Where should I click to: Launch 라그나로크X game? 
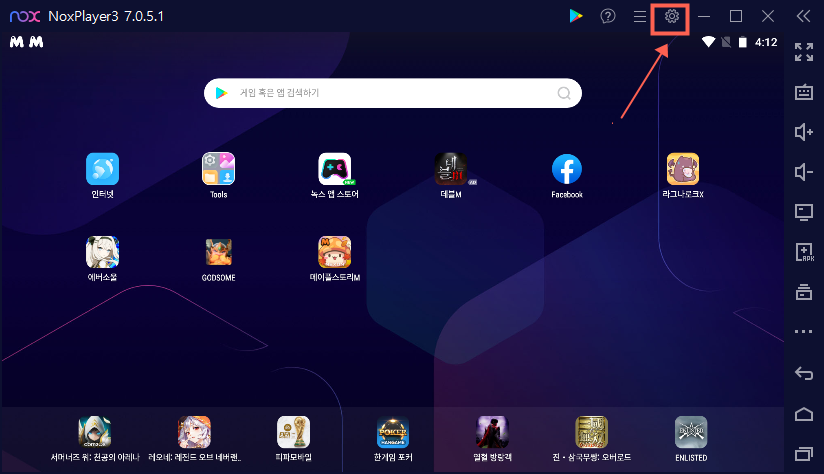coord(683,176)
